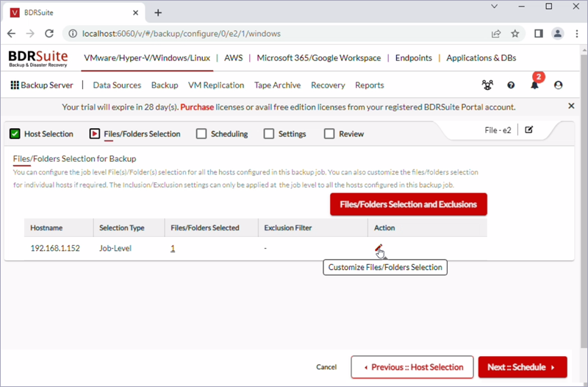Image resolution: width=588 pixels, height=387 pixels.
Task: Dismiss the trial expiry banner
Action: 571,106
